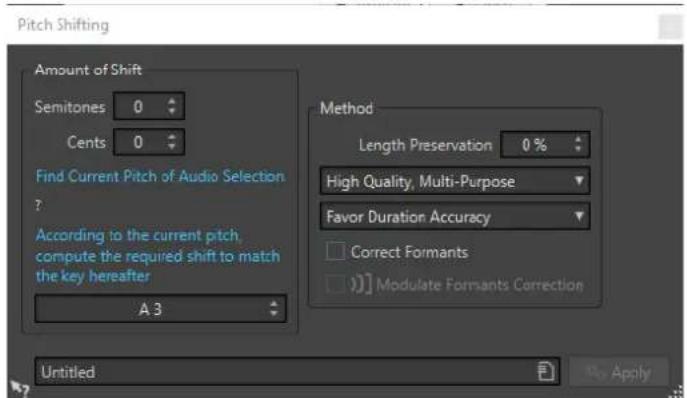Click the detected pitch '?' text
687x398 pixels.
pos(39,205)
